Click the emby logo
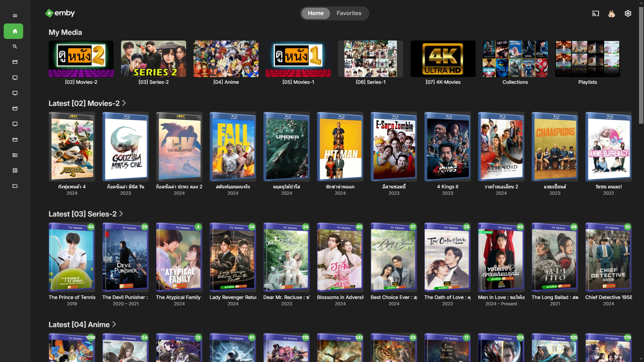 [x=60, y=13]
